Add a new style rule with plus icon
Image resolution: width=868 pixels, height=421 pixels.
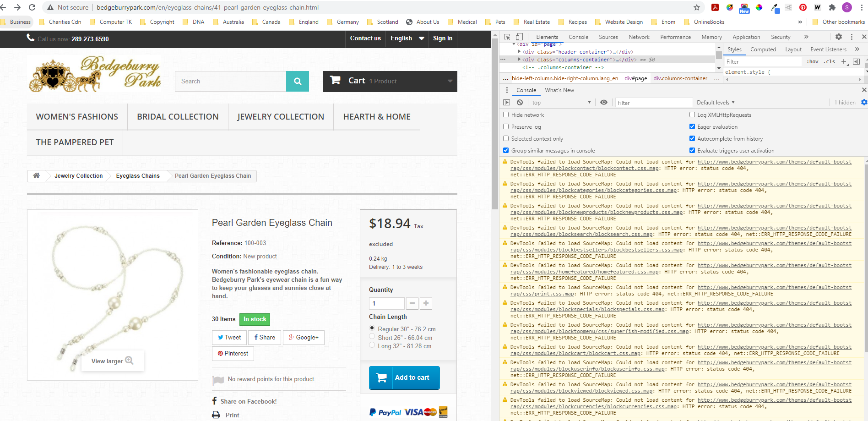844,61
